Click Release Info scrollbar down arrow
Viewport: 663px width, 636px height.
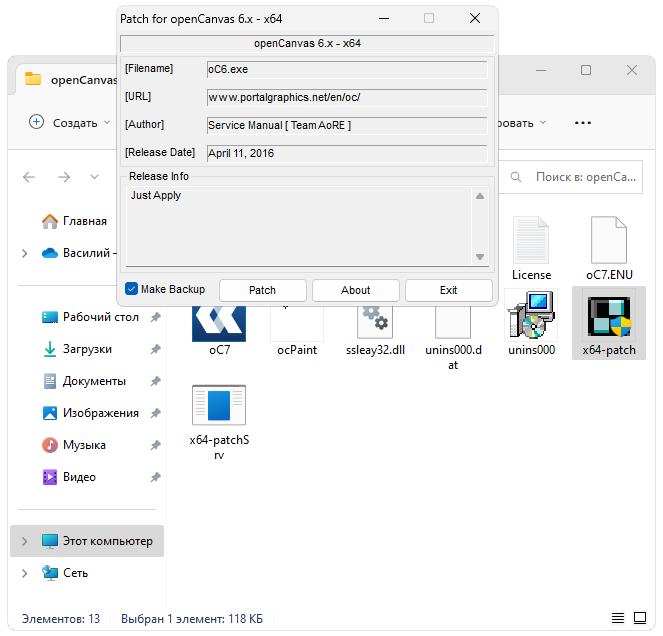(x=480, y=257)
